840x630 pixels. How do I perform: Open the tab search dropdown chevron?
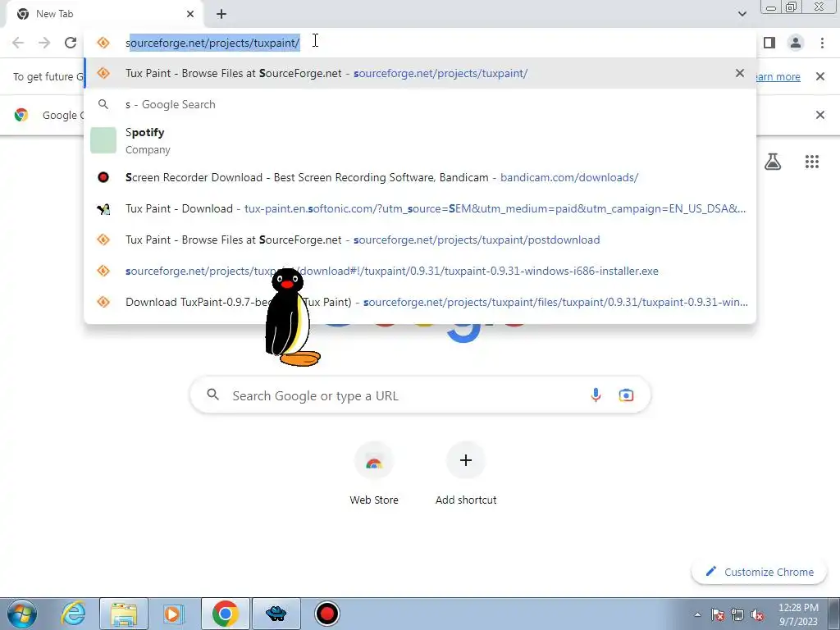click(x=742, y=14)
